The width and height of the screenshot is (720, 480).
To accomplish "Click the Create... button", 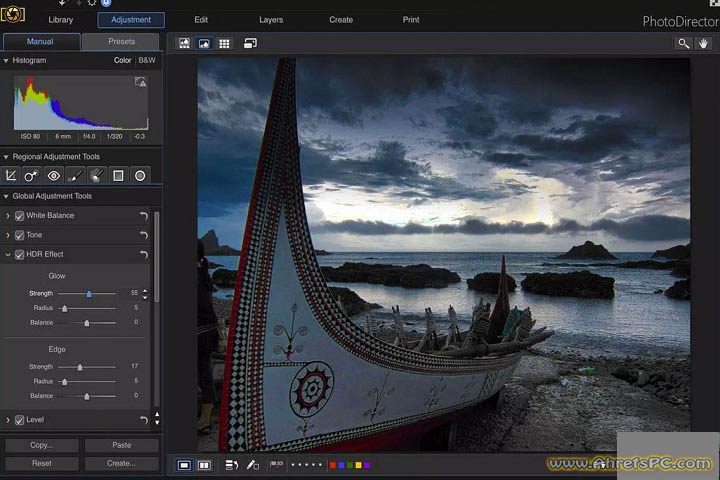I will point(122,463).
